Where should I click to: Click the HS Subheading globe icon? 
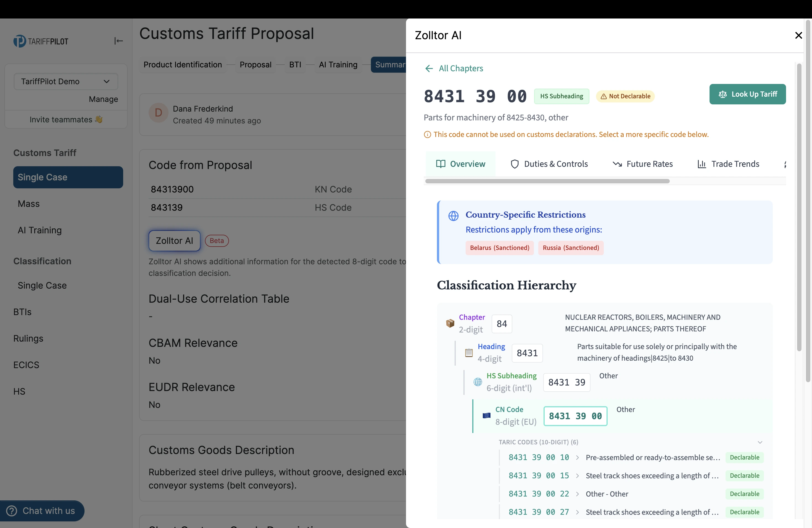click(x=478, y=382)
